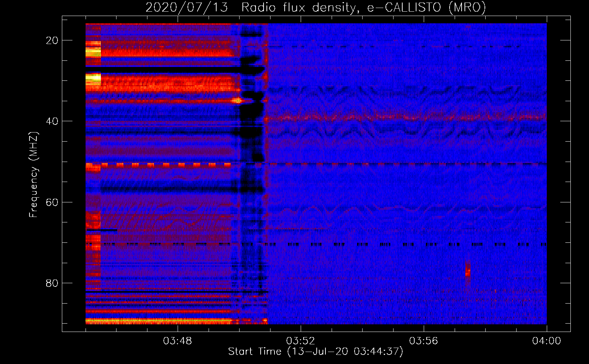Click the 40 frequency tick label
This screenshot has height=364, width=589.
(x=52, y=121)
